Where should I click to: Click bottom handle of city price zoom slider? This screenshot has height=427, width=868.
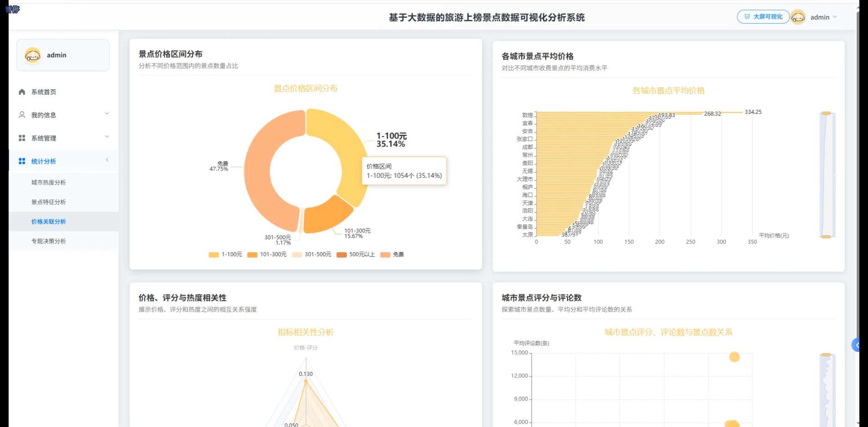click(826, 237)
